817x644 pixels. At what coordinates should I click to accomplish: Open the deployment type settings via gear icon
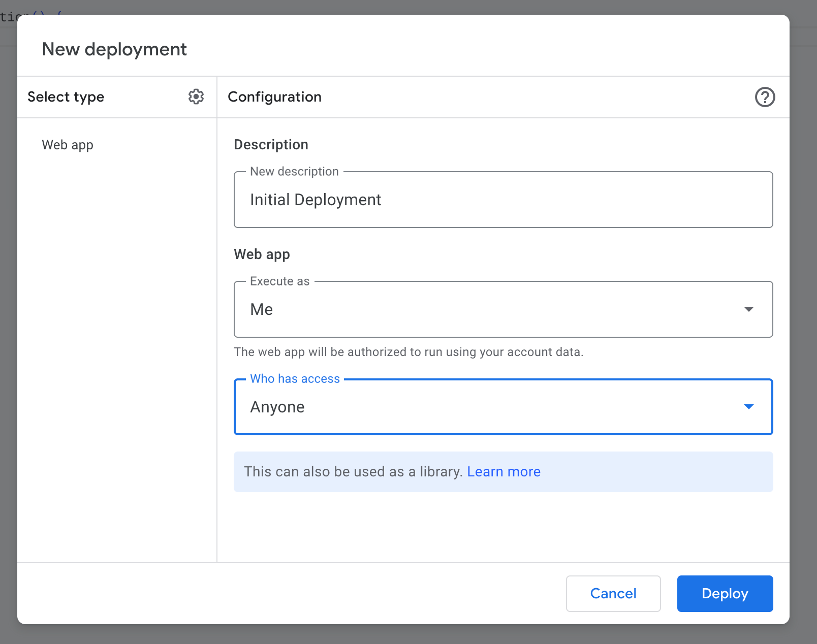[x=196, y=96]
